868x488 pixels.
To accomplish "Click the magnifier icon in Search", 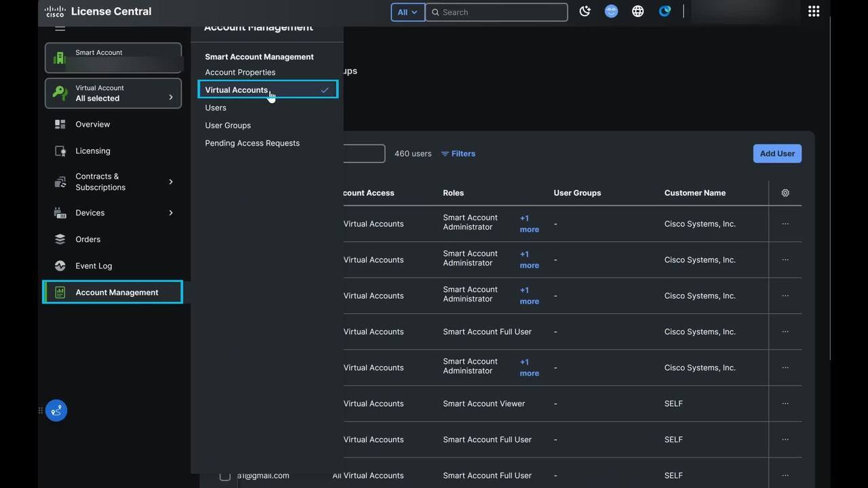I will pyautogui.click(x=435, y=12).
